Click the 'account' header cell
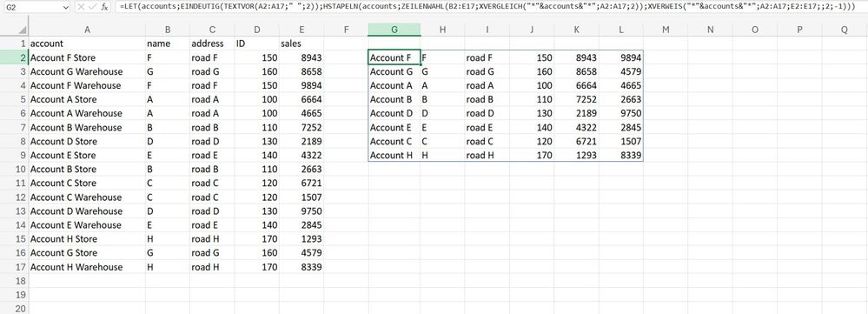868x314 pixels. pos(87,43)
